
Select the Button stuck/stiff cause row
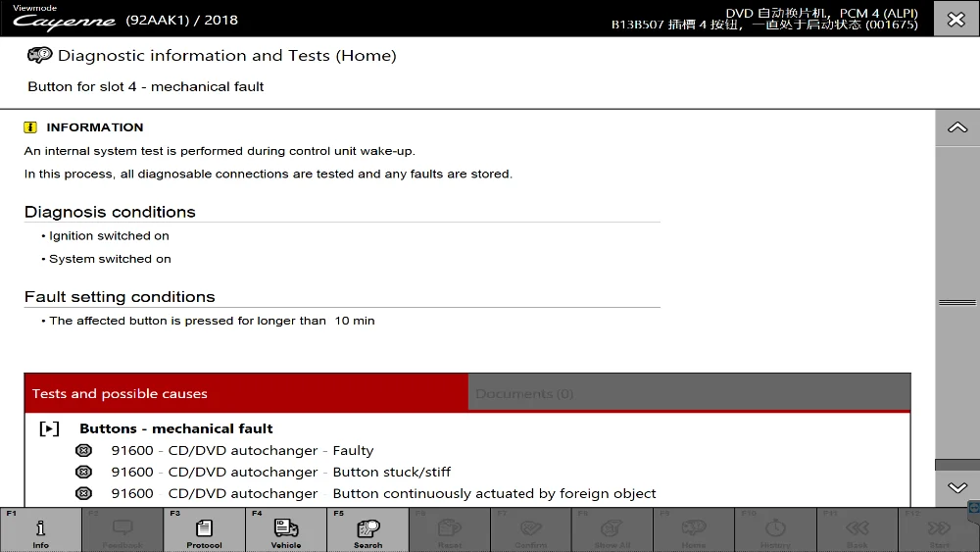[x=280, y=472]
